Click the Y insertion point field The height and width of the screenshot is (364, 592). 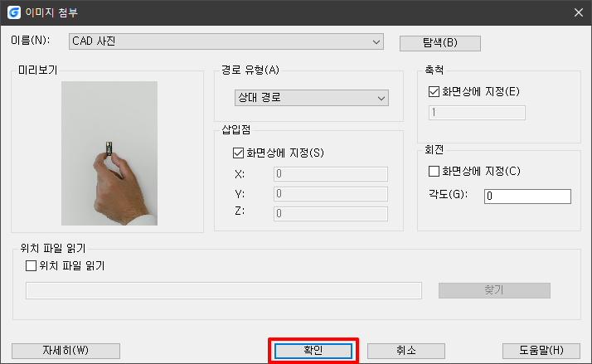(330, 194)
